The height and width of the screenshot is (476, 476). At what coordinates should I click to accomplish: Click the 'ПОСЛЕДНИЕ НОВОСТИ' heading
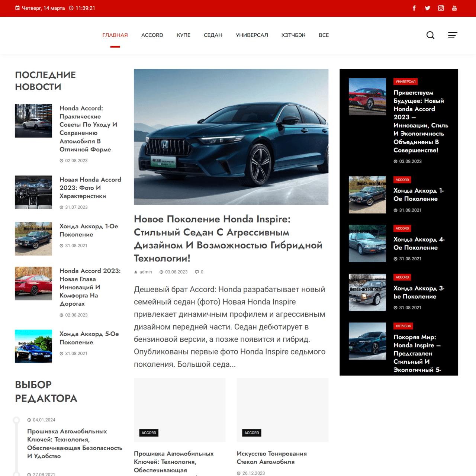[45, 81]
